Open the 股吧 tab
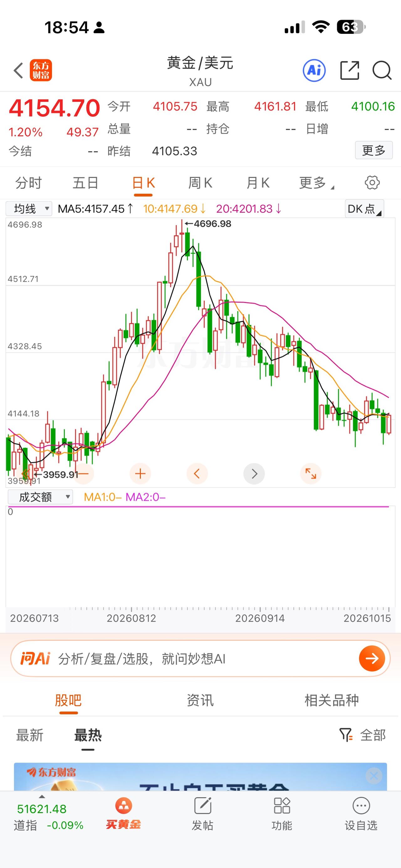Screen dimensions: 401x868 click(x=69, y=700)
